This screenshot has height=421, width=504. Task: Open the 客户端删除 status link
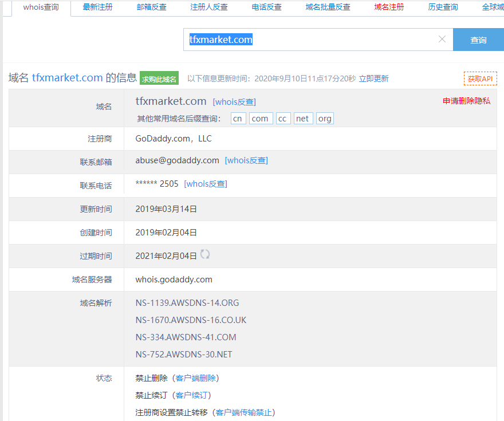click(196, 378)
